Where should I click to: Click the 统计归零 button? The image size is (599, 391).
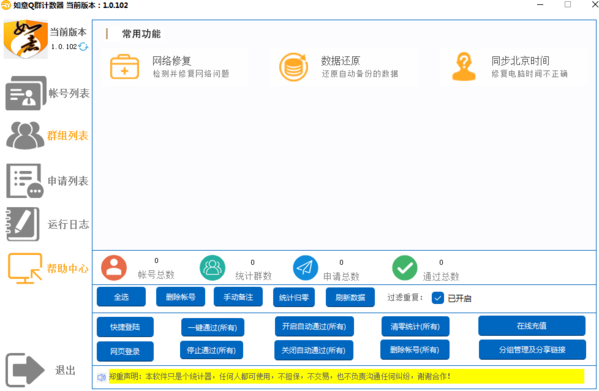click(x=294, y=297)
